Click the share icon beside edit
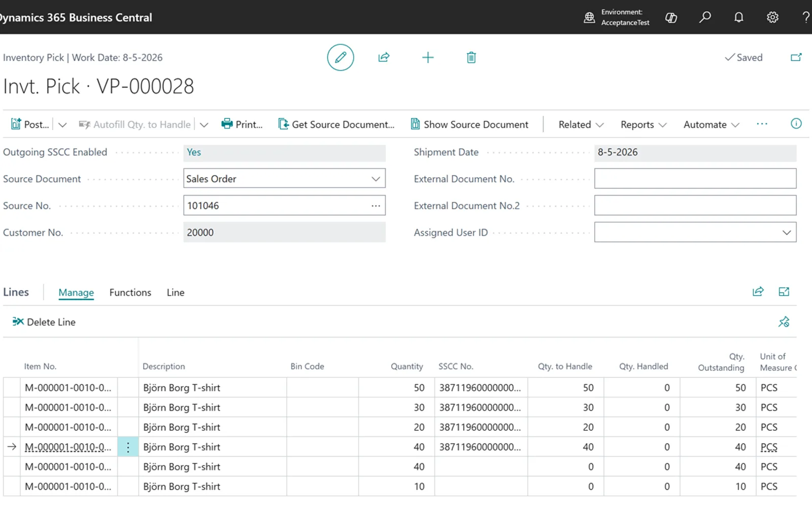Viewport: 812px width, 508px height. click(x=384, y=57)
